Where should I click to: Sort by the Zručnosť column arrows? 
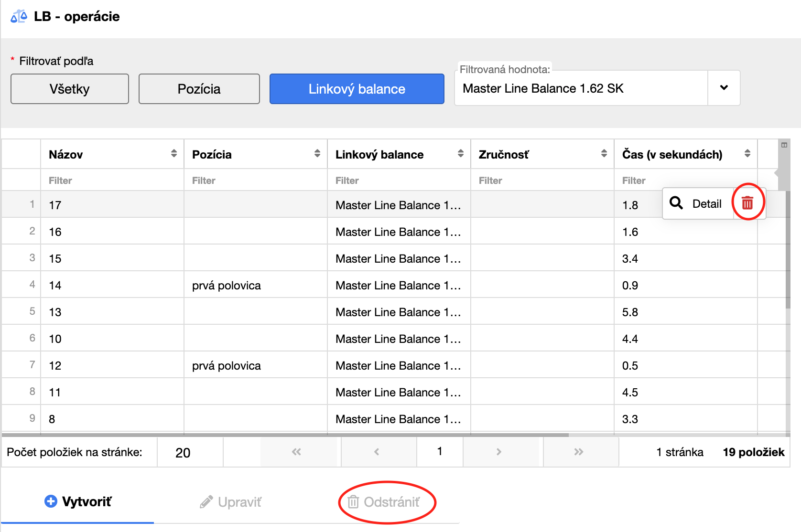(x=604, y=153)
